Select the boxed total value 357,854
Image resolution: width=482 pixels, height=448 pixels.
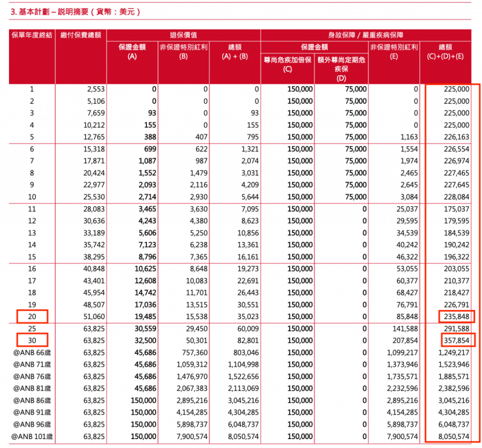[x=458, y=340]
